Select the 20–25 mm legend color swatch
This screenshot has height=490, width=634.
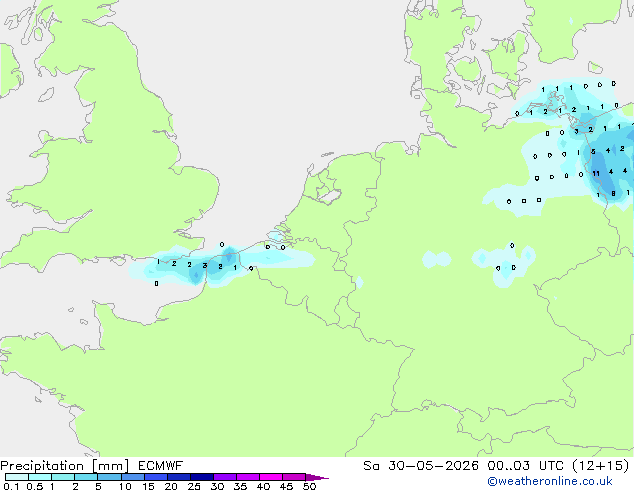coord(178,477)
